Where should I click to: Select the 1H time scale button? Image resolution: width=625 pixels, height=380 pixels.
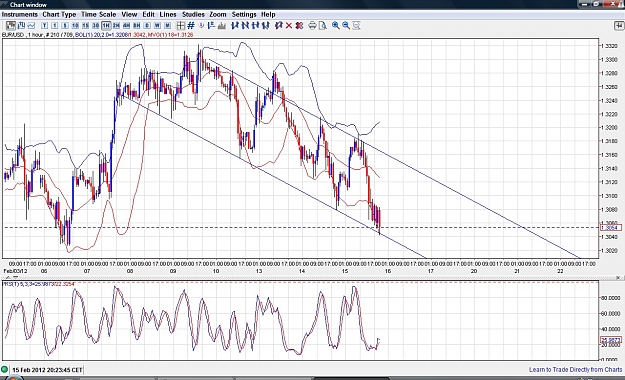106,26
